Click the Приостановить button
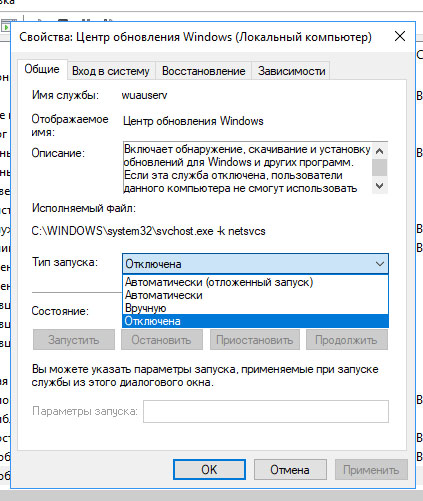423x501 pixels. [x=255, y=340]
